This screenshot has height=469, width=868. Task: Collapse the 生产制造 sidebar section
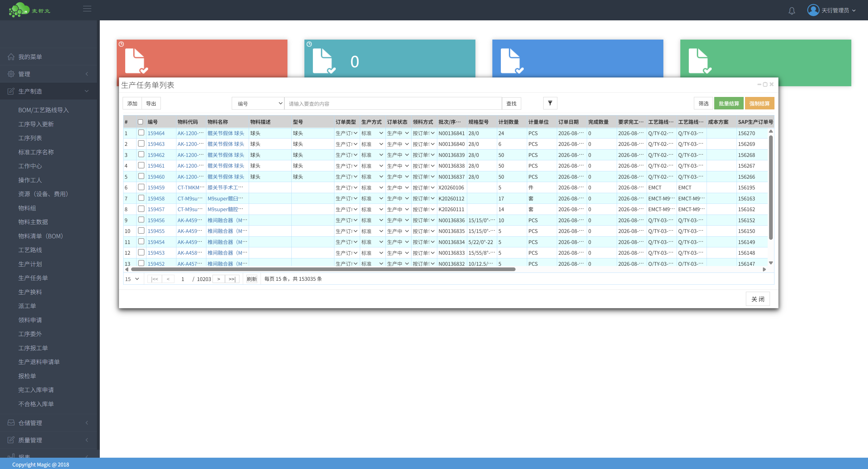point(49,91)
